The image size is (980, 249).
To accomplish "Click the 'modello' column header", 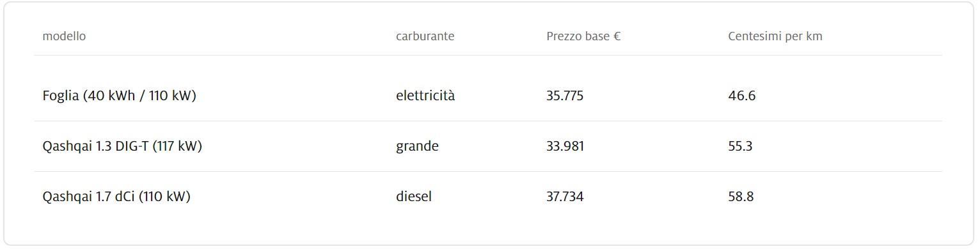I will 64,36.
